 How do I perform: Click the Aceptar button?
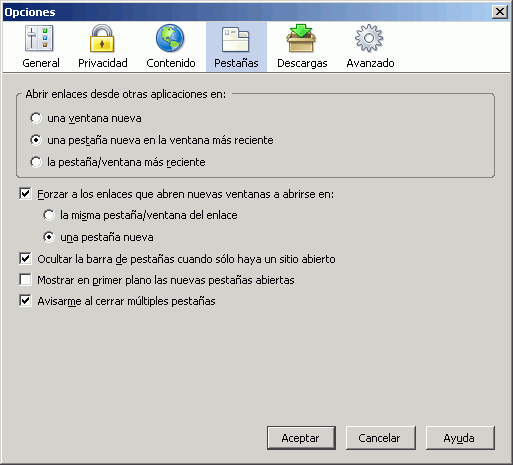click(x=301, y=438)
